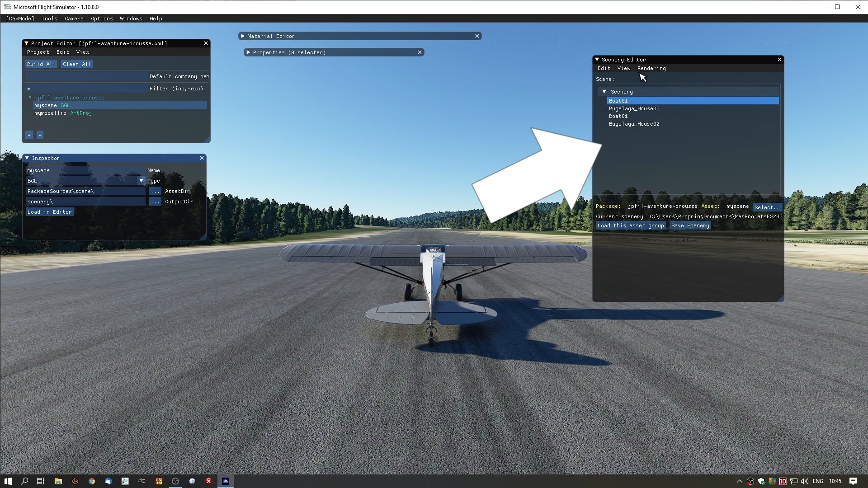The height and width of the screenshot is (488, 868).
Task: Open Blender from the Windows taskbar
Action: click(x=75, y=481)
